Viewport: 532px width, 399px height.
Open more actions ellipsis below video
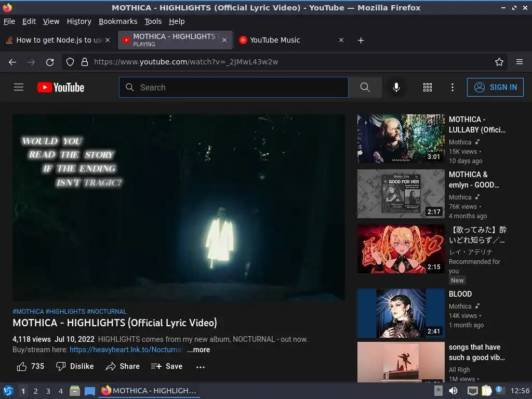tap(201, 367)
